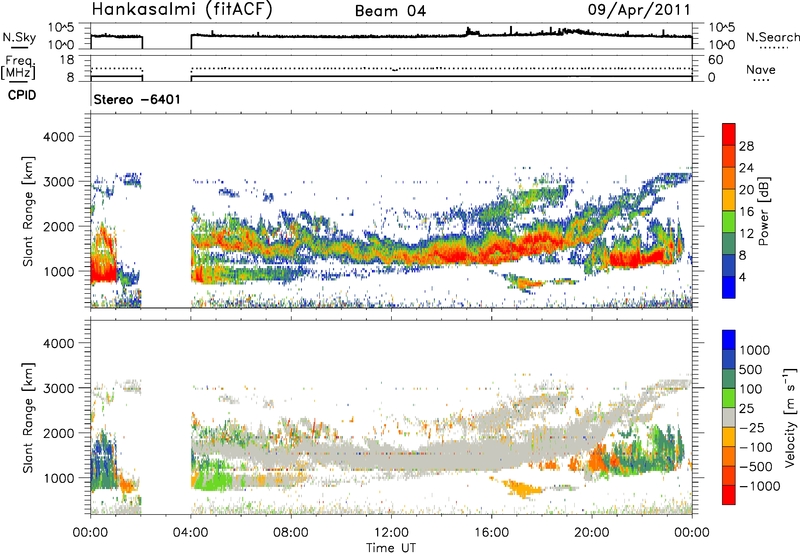Click the 'Nave' legend label
The width and height of the screenshot is (800, 554).
point(761,69)
